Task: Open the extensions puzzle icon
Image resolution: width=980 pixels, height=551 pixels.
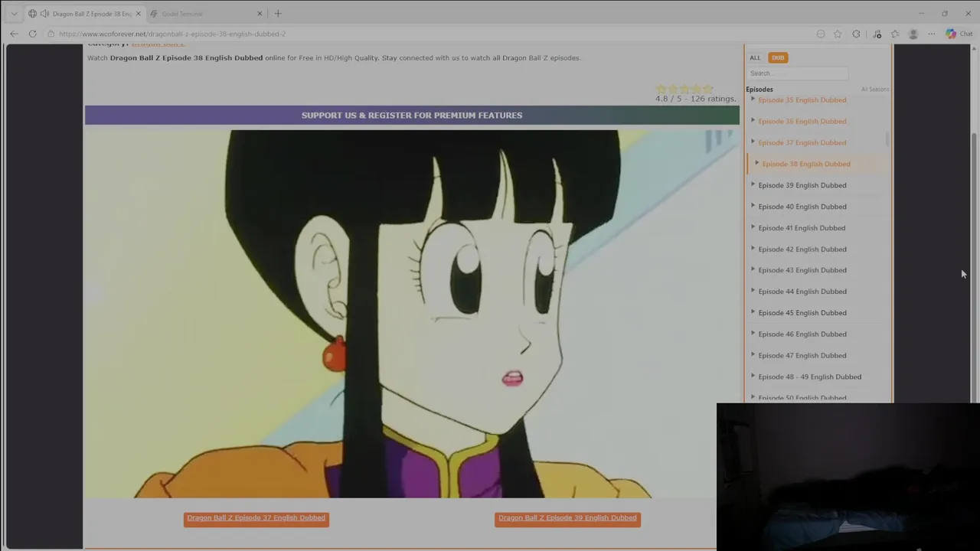Action: coord(856,34)
